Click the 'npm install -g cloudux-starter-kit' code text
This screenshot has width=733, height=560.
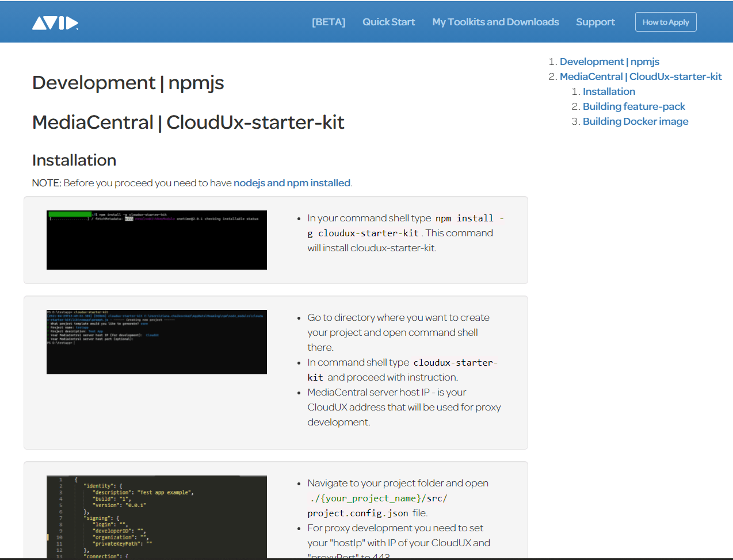pos(406,225)
